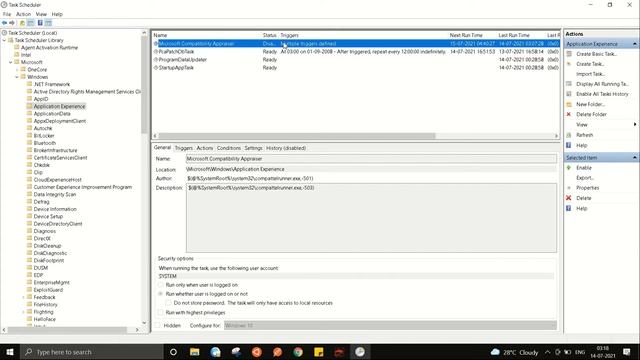Image resolution: width=640 pixels, height=360 pixels.
Task: Switch to the Settings tab
Action: (253, 148)
